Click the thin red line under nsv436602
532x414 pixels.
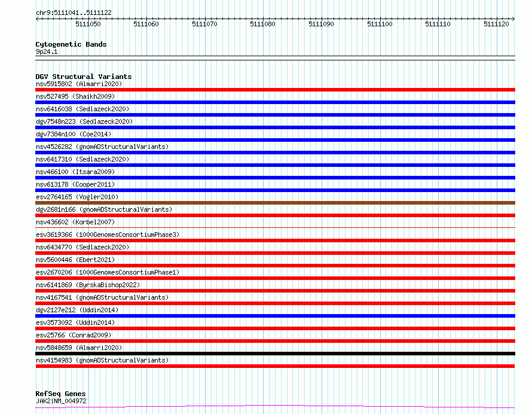[x=275, y=227]
